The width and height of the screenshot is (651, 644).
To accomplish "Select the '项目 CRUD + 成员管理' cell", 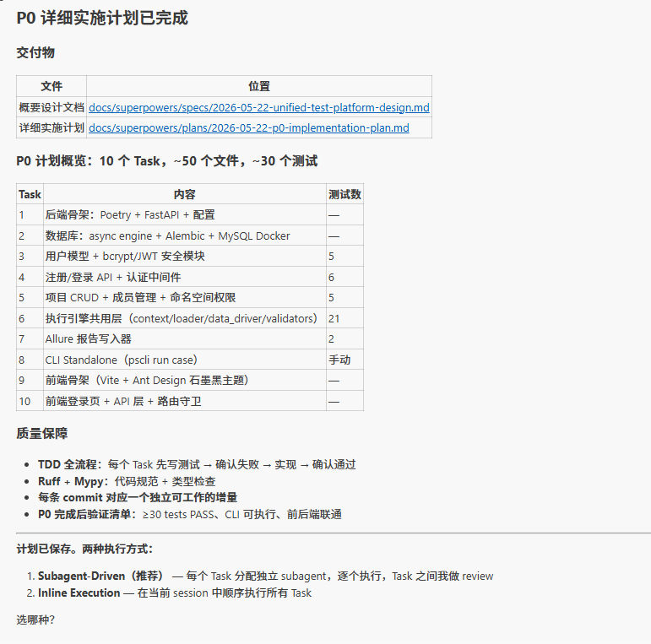I will [185, 297].
